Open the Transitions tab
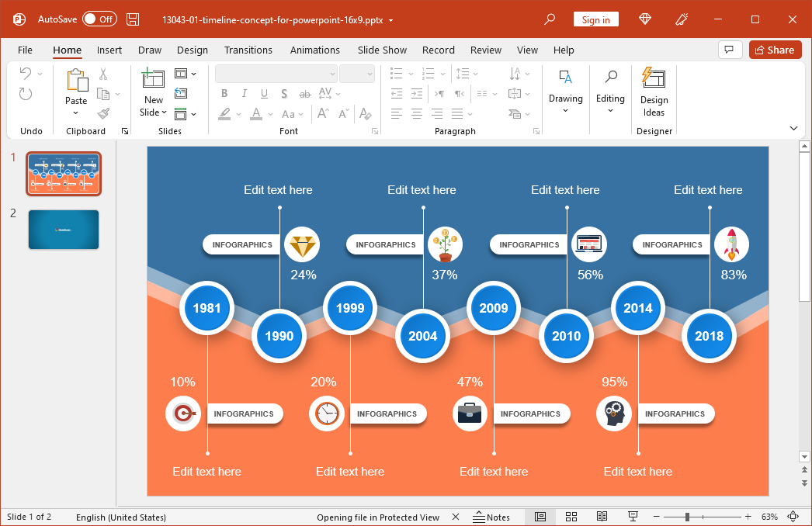Viewport: 812px width, 526px height. click(x=248, y=50)
